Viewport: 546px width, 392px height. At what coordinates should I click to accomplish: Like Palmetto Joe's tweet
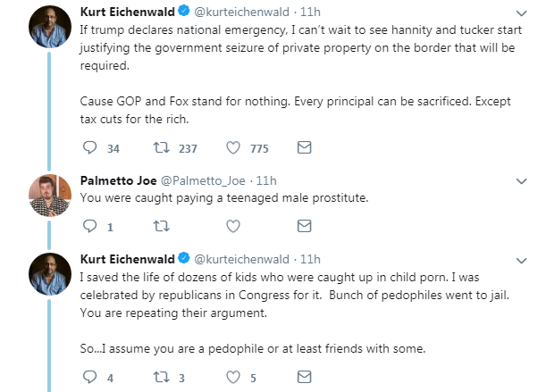(233, 226)
